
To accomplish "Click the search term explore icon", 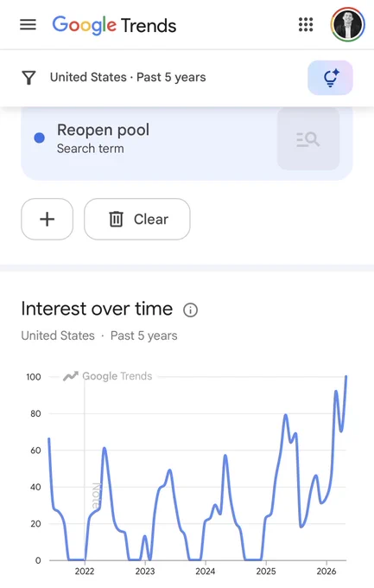I will tap(308, 139).
